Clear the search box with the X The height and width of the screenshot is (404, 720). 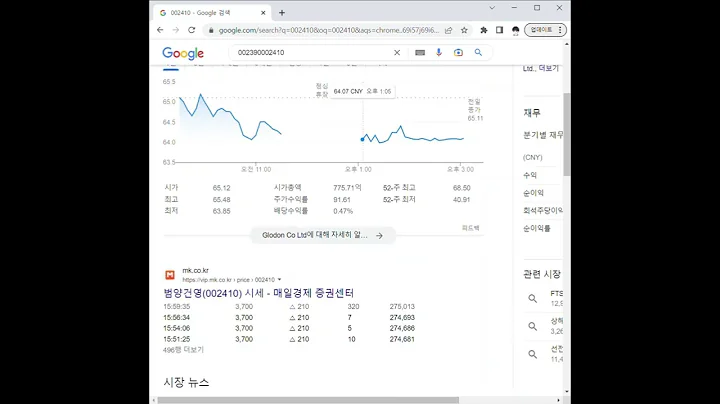point(397,53)
